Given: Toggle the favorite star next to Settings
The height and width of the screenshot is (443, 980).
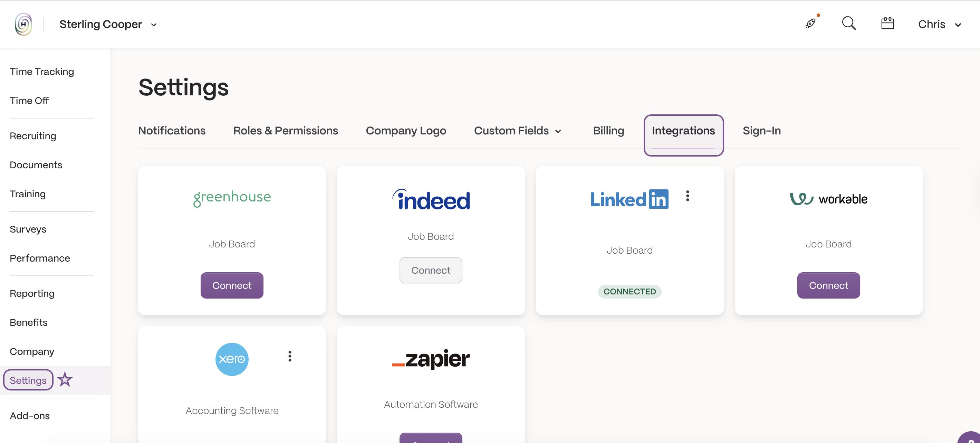Looking at the screenshot, I should (x=65, y=379).
